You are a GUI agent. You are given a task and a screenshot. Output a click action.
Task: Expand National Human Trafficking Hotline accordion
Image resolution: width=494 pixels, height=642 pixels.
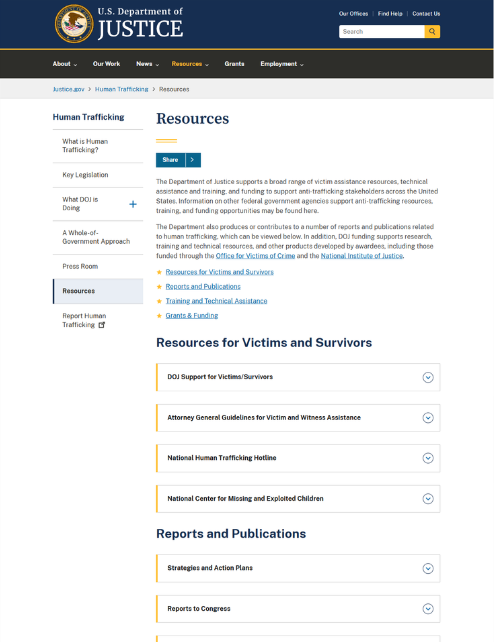tap(298, 458)
